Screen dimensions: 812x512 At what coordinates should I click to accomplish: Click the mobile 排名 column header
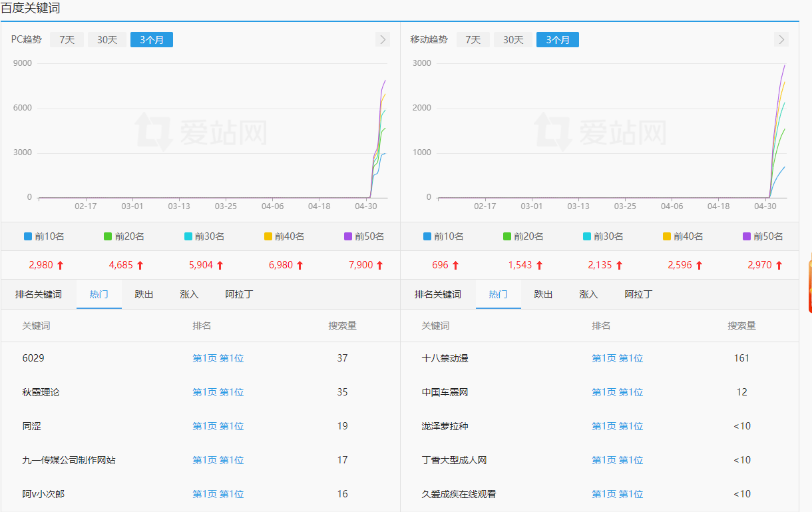pyautogui.click(x=601, y=326)
